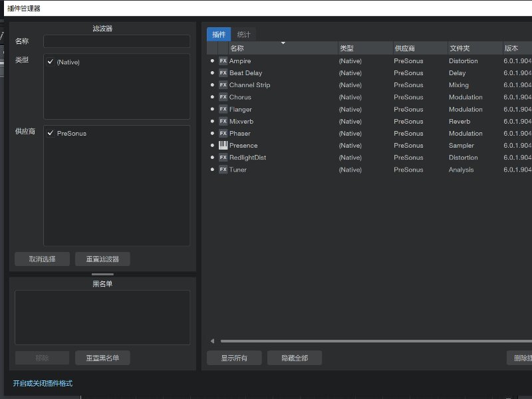Click the FX icon beside Phaser
The image size is (532, 399).
pyautogui.click(x=223, y=134)
